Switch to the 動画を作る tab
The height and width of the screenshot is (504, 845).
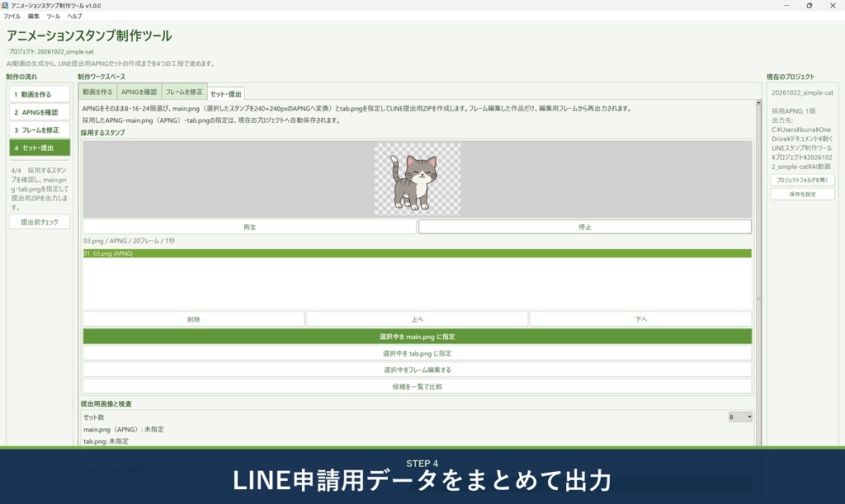coord(97,92)
